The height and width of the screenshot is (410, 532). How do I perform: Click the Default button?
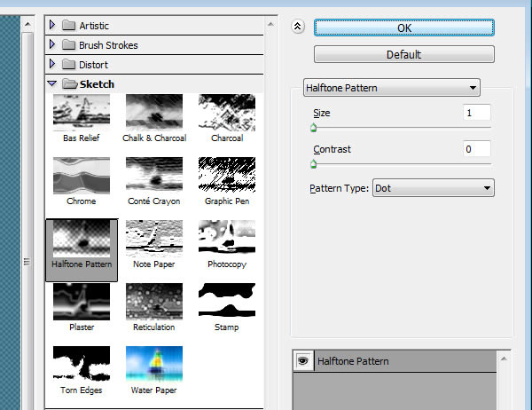coord(403,54)
